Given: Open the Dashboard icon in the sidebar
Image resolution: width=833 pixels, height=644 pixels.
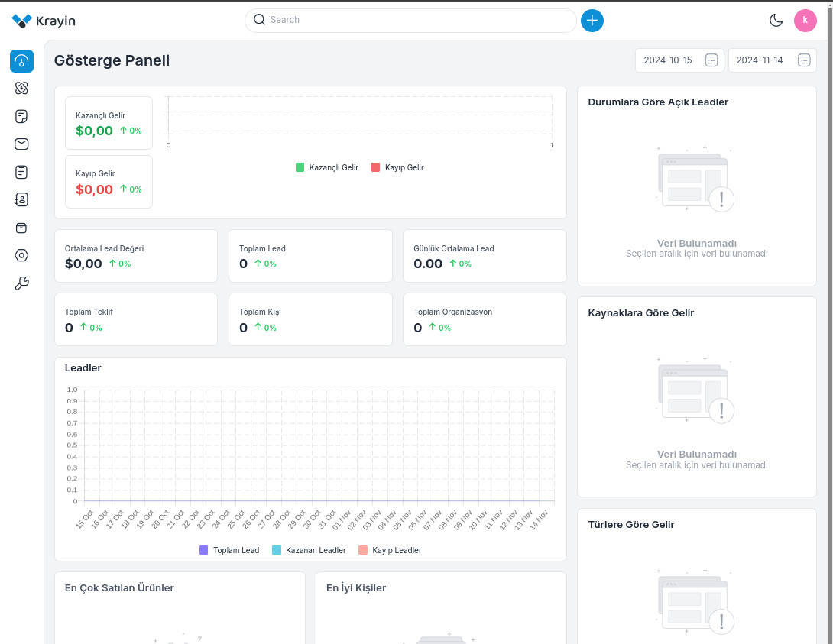Looking at the screenshot, I should (x=21, y=61).
